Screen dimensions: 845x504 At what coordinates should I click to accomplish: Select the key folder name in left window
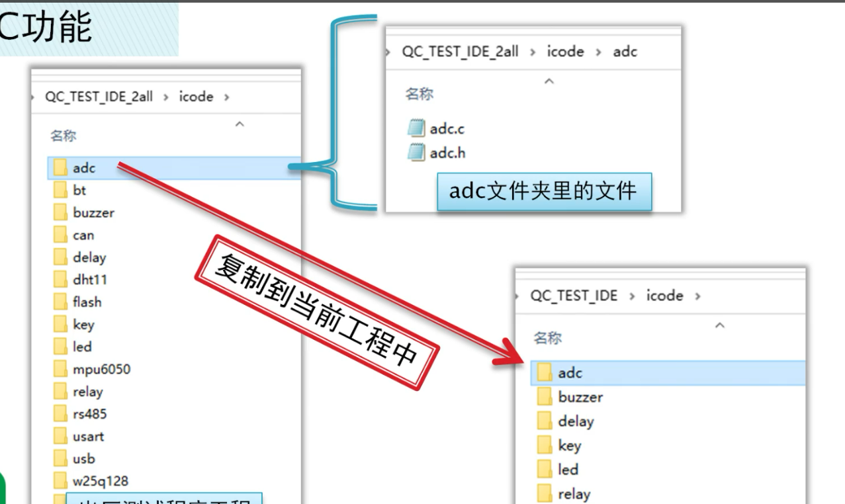tap(83, 325)
